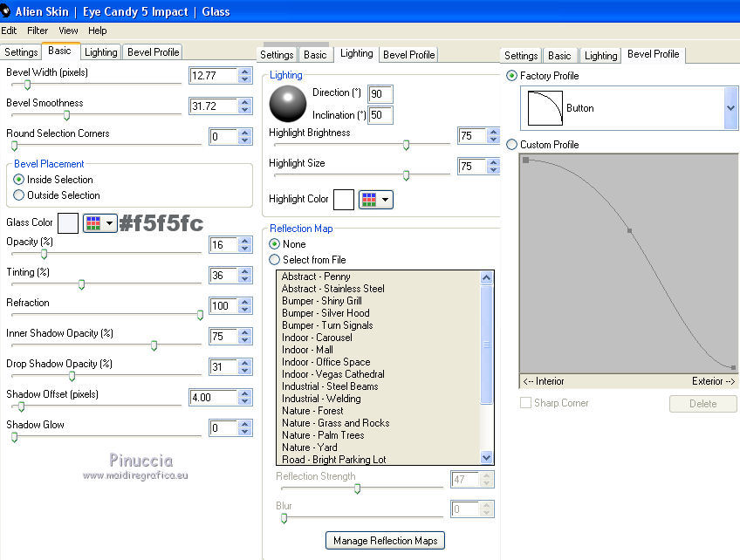Click Manage Reflection Maps button
This screenshot has height=560, width=740.
tap(385, 541)
